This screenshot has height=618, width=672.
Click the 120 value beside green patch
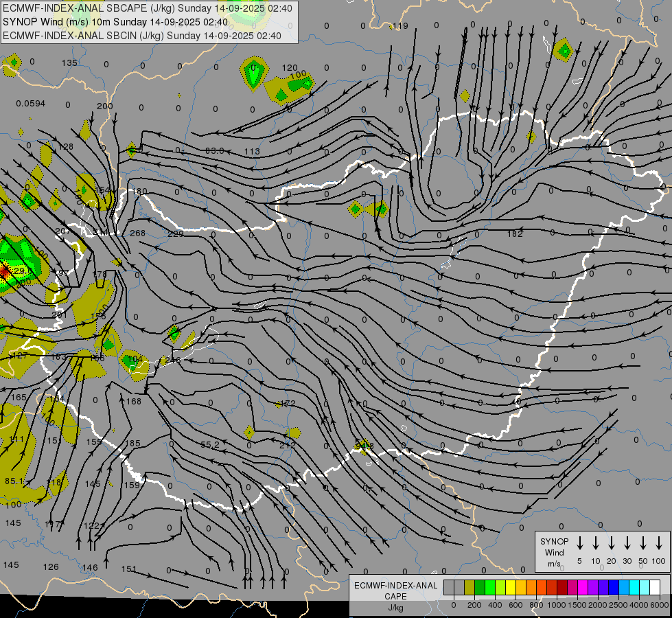pos(290,68)
